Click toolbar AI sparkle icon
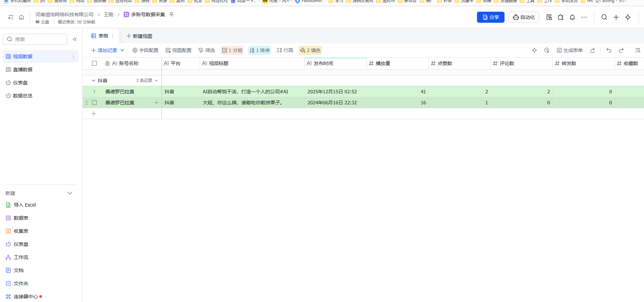The width and height of the screenshot is (644, 302). pos(534,50)
